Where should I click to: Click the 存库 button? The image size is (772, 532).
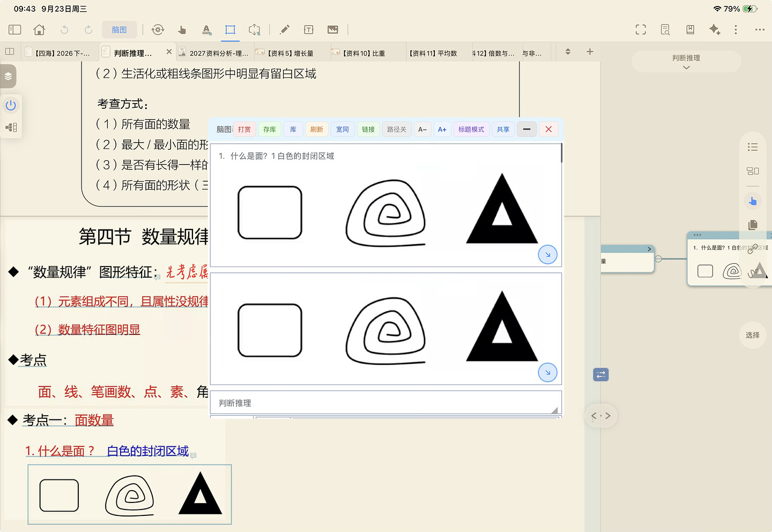(270, 129)
